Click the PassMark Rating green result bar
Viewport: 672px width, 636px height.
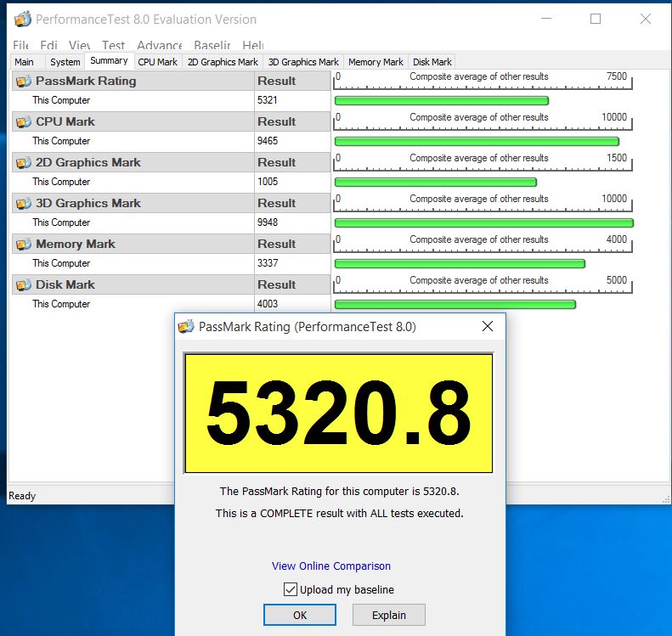click(x=442, y=101)
